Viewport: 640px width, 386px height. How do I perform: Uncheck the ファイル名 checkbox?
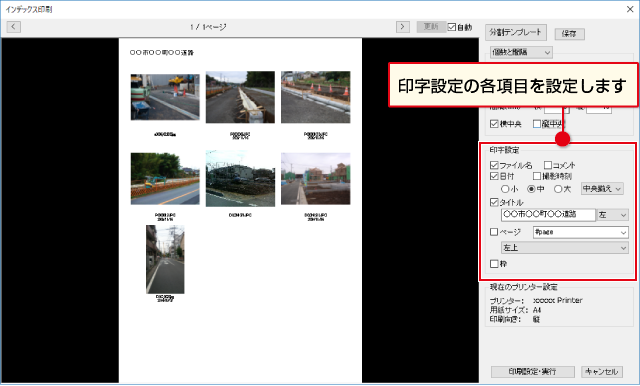pos(494,165)
